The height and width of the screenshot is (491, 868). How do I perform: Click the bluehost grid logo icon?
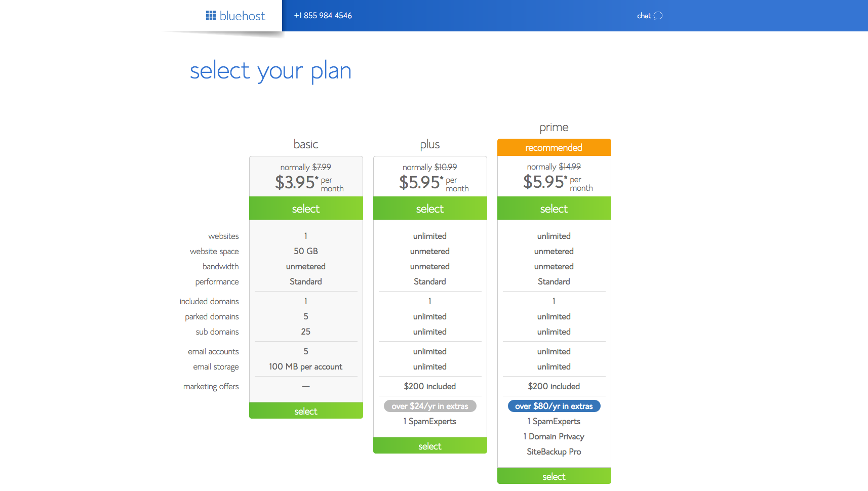(x=211, y=16)
